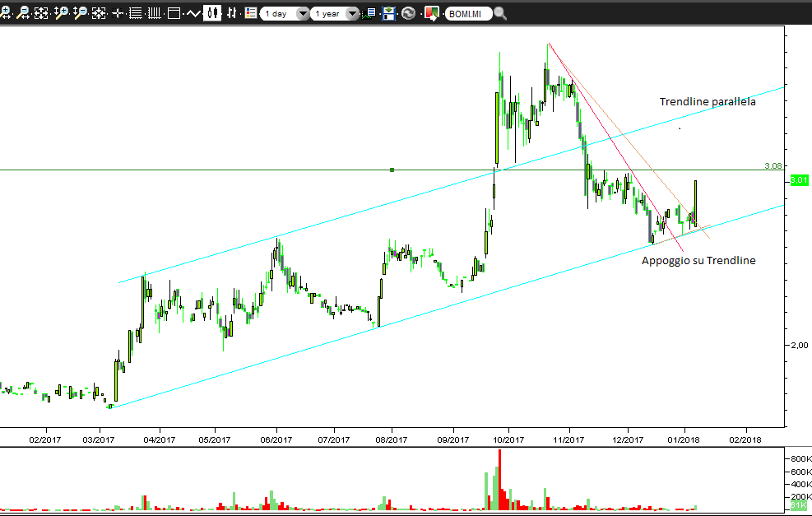Screen dimensions: 812x516
Task: Toggle horizontal grid lines icon
Action: point(136,13)
